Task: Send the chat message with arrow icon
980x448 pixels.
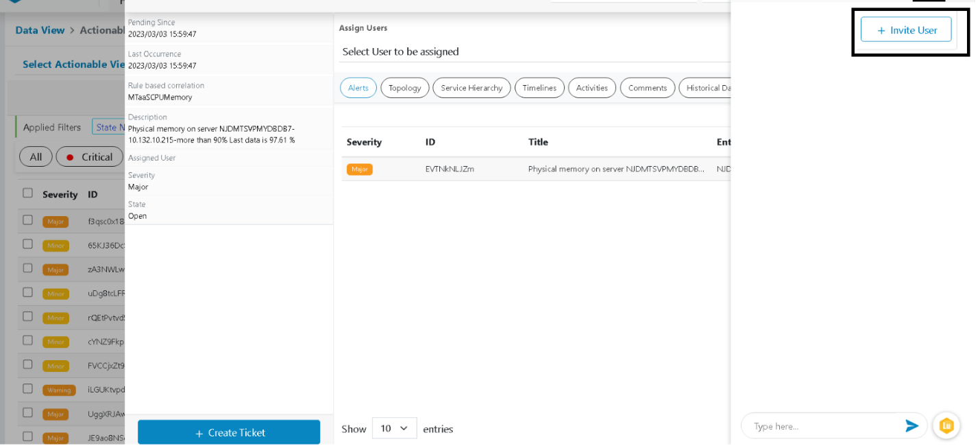Action: coord(911,426)
